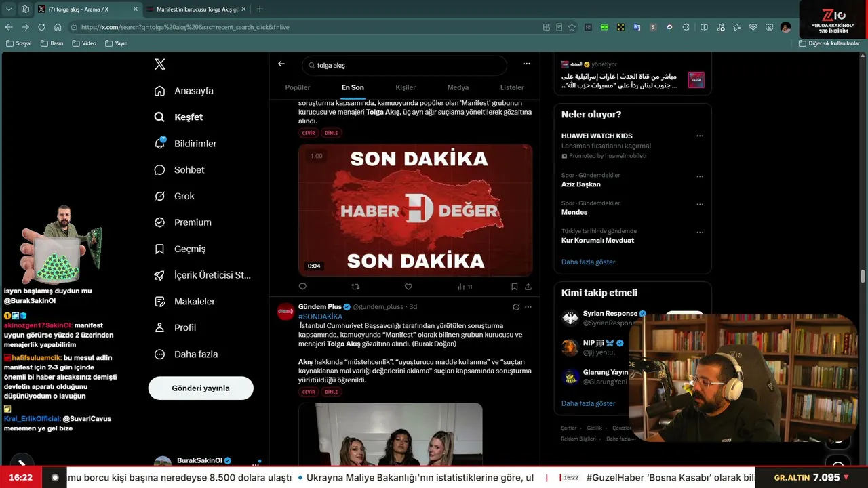The width and height of the screenshot is (868, 488).
Task: Like the Haber Değer video post
Action: 408,287
